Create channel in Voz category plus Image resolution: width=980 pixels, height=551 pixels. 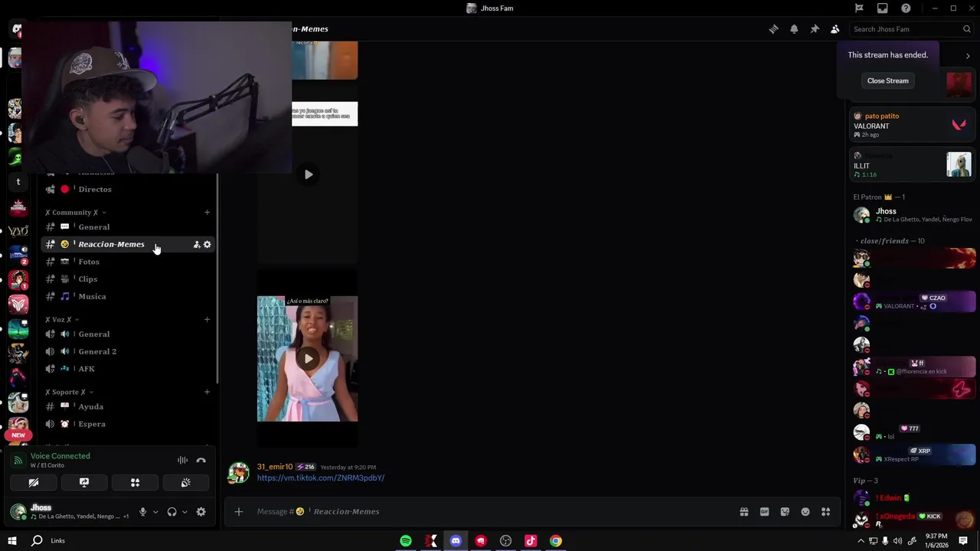coord(207,319)
